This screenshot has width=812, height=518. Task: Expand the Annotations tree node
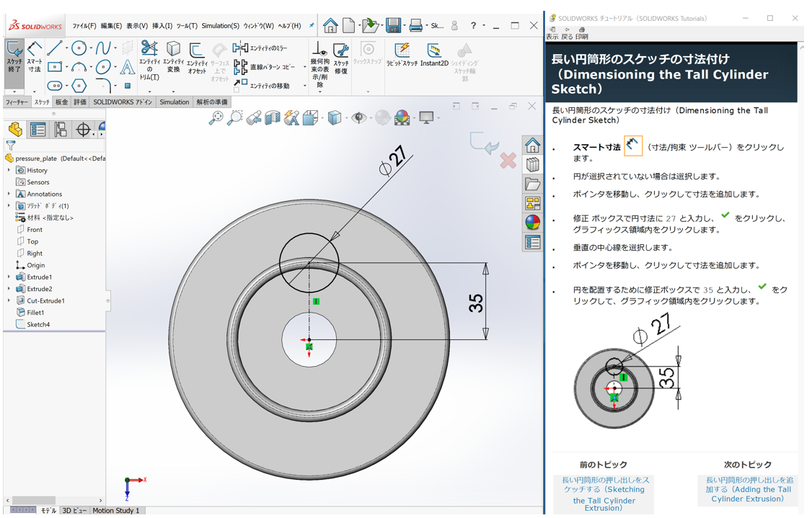[9, 194]
